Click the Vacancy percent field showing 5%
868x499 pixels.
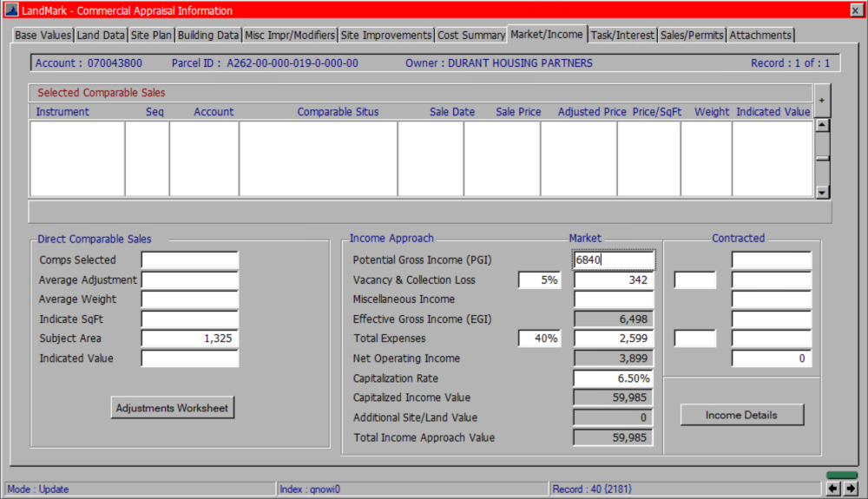539,279
